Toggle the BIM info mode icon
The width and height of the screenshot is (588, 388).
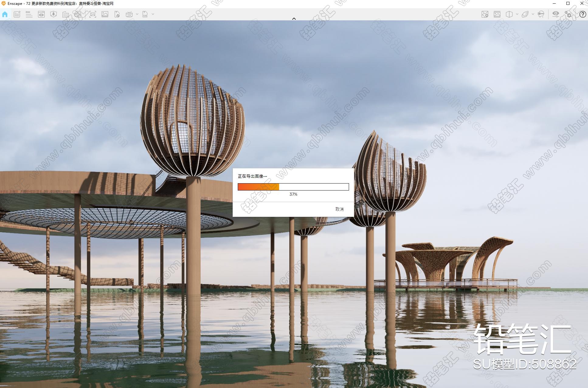coord(29,14)
